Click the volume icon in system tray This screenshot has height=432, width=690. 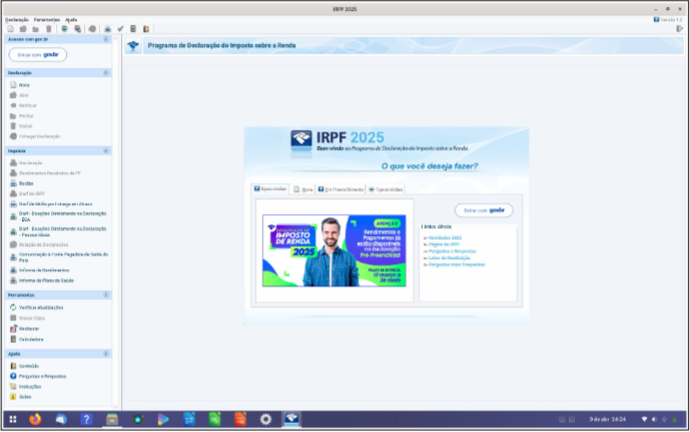click(x=654, y=420)
